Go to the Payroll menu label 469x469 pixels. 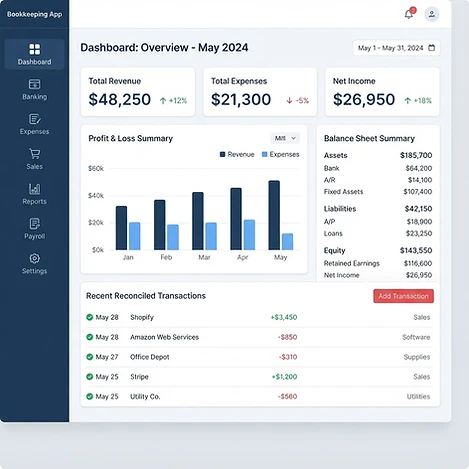(x=35, y=236)
